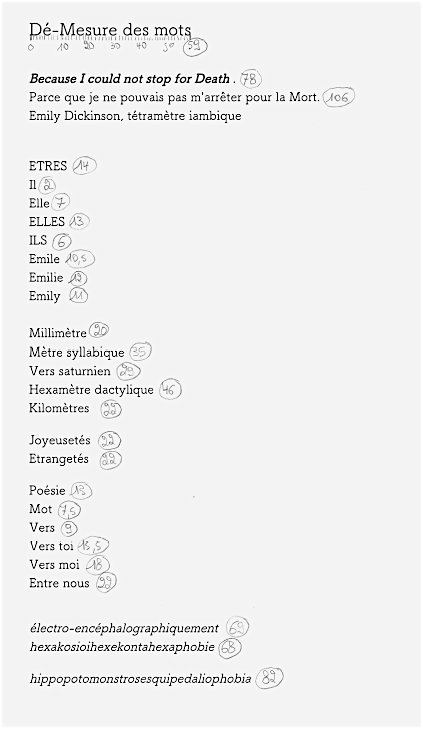Click 'Hexamètre dactylique' text

(x=91, y=390)
